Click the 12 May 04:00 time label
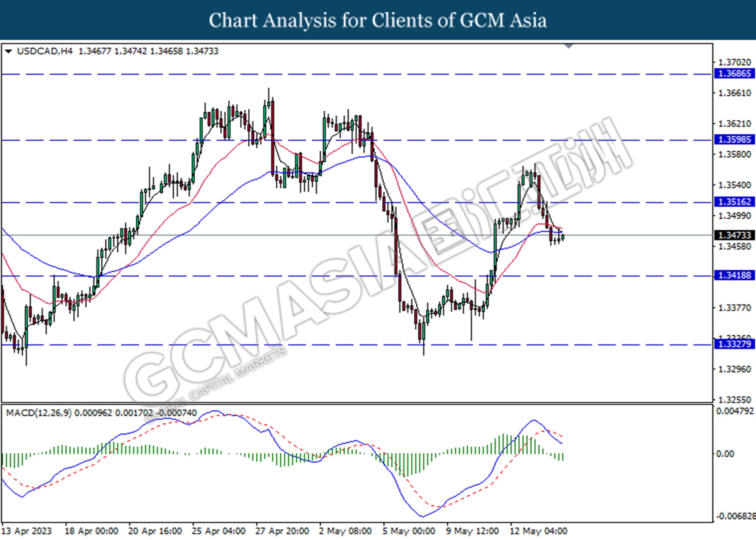 click(539, 531)
